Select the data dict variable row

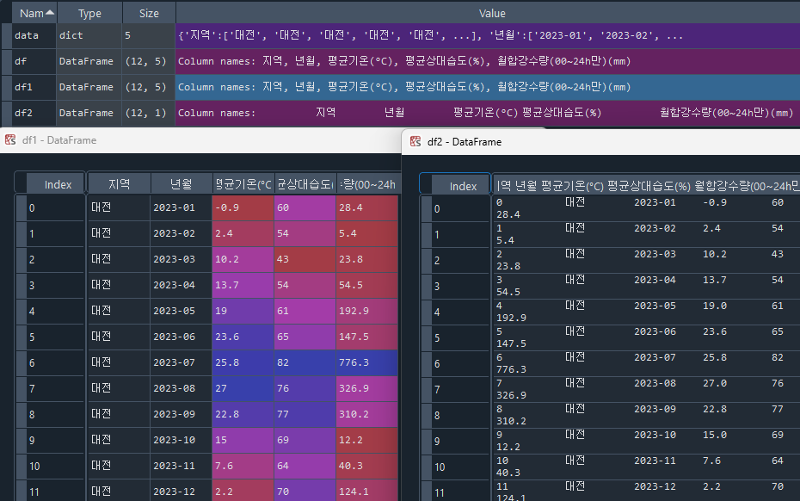[401, 36]
